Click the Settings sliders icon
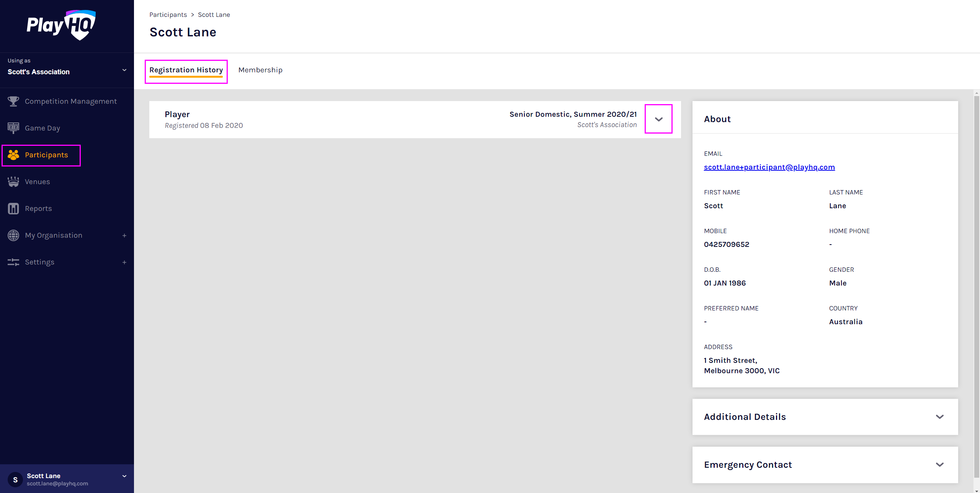980x493 pixels. pyautogui.click(x=13, y=262)
